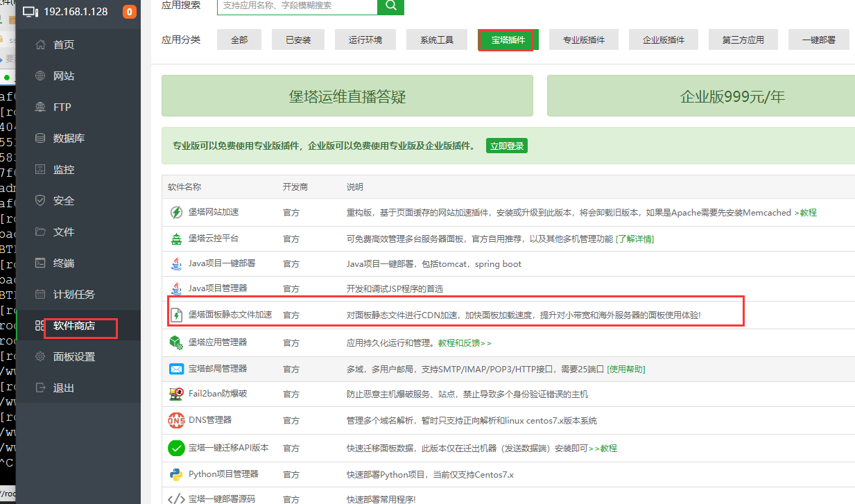
Task: Click the 堡塔云控平台 pagoda icon
Action: click(x=176, y=238)
